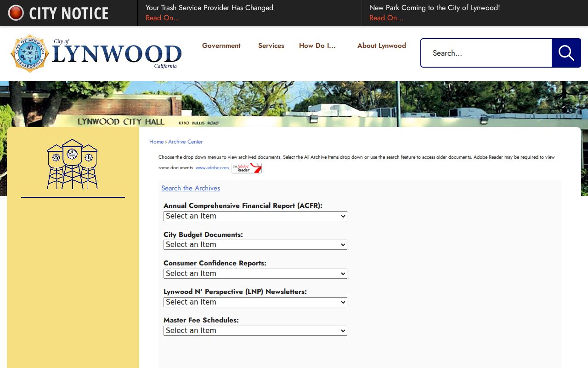Click the magnifying glass search button
588x368 pixels.
566,53
